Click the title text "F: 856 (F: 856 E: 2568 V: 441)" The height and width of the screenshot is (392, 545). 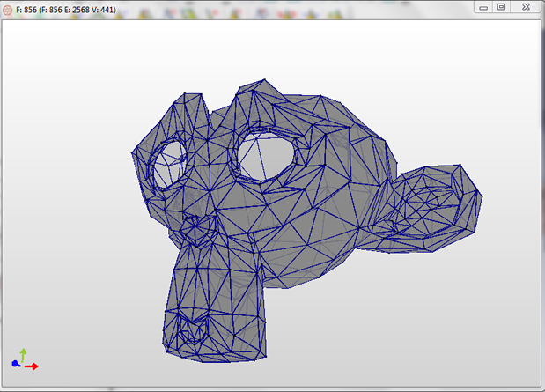click(66, 10)
